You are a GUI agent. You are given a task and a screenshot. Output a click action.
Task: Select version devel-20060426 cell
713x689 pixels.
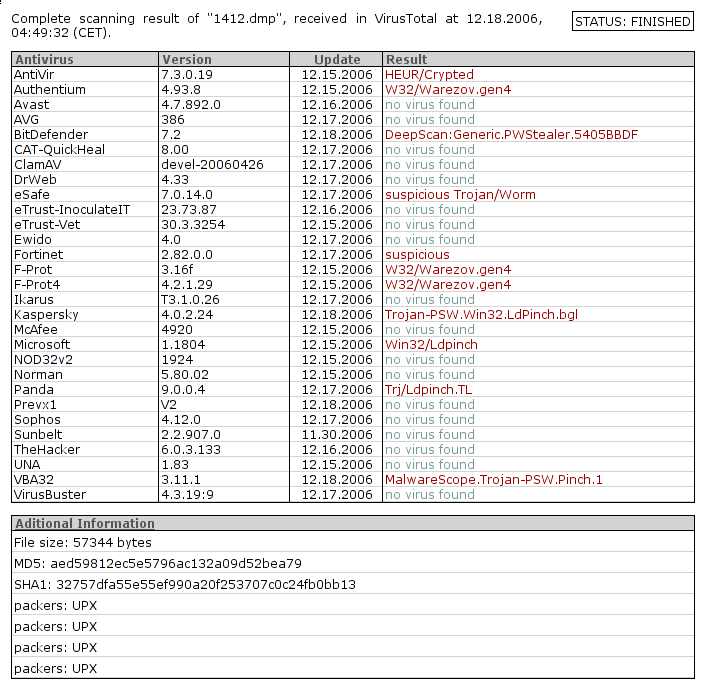(x=212, y=165)
